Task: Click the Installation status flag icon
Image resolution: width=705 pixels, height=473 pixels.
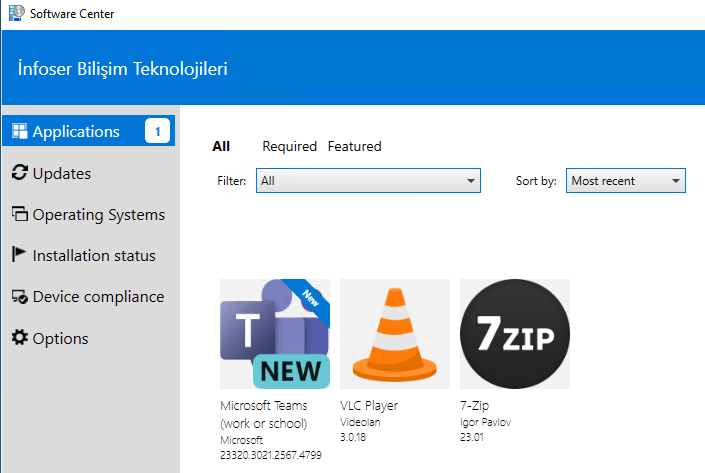Action: pyautogui.click(x=19, y=255)
